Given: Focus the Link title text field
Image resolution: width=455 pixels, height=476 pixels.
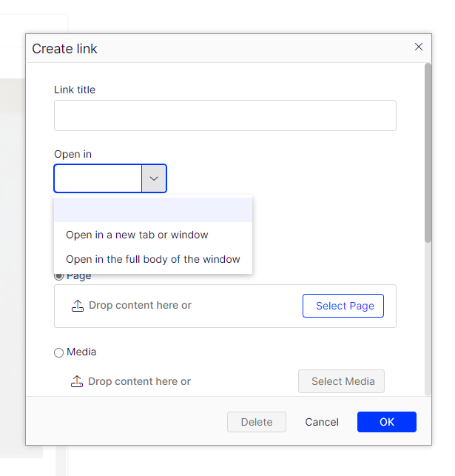Looking at the screenshot, I should point(225,115).
